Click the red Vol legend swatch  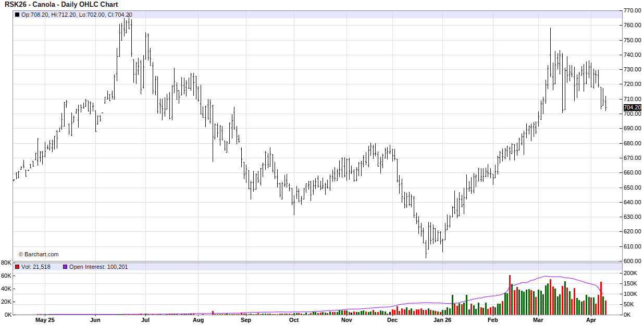pyautogui.click(x=17, y=267)
